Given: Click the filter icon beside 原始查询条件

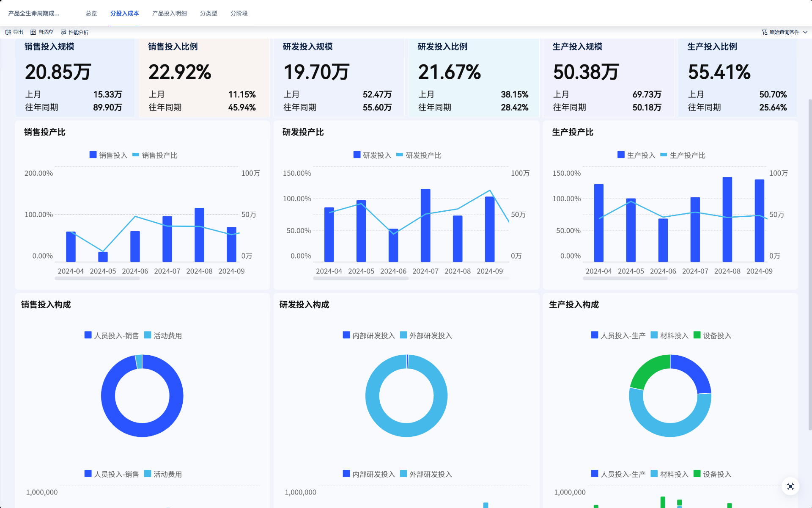Looking at the screenshot, I should click(764, 32).
